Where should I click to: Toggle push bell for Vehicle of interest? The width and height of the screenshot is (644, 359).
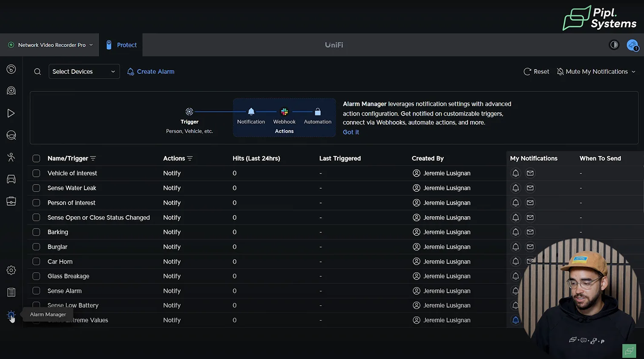[x=515, y=173]
